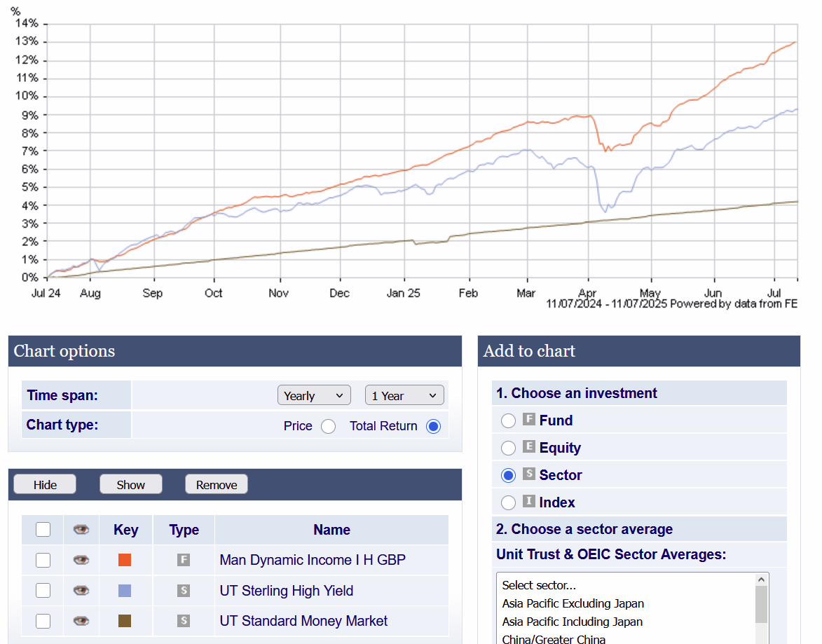Open the Man Dynamic Income I H GBP name
The image size is (822, 644).
pyautogui.click(x=313, y=560)
